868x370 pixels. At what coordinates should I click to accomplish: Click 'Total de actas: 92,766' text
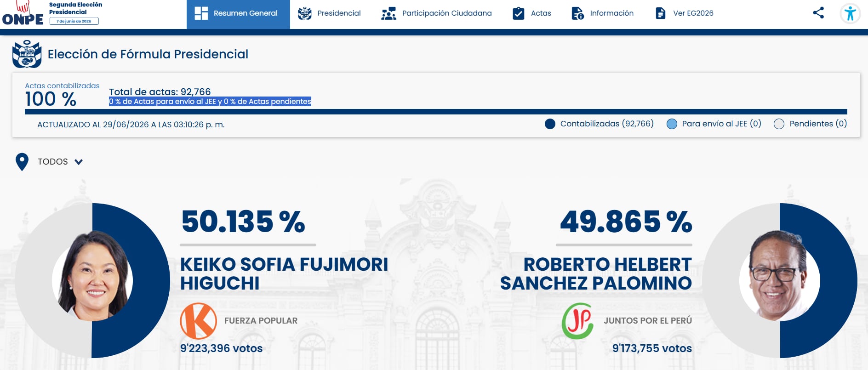[x=160, y=92]
